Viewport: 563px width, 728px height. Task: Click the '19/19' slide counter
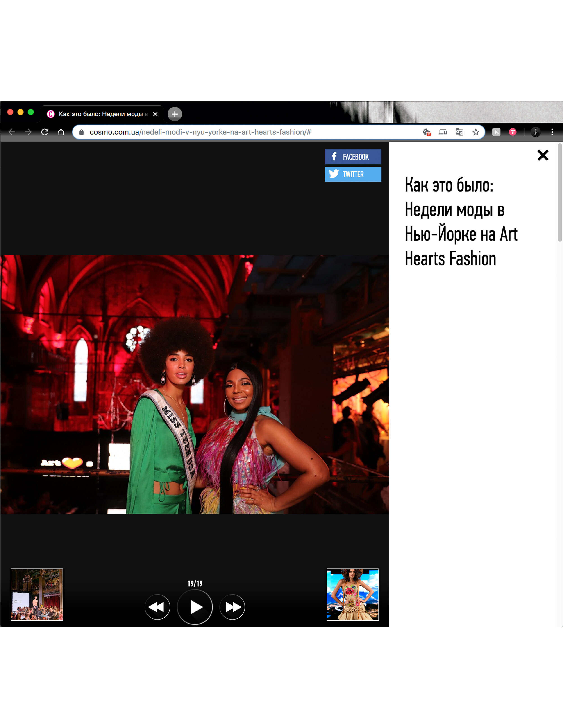pyautogui.click(x=195, y=583)
